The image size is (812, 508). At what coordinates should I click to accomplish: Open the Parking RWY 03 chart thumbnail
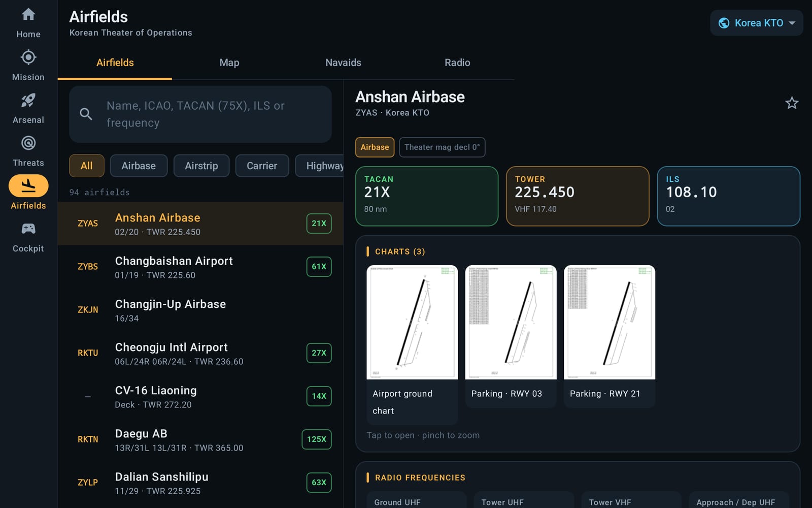click(x=511, y=336)
